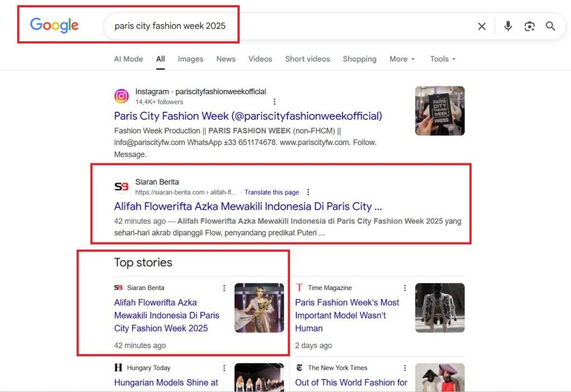Viewport: 571px width, 392px height.
Task: Open Paris City Fashion Week Instagram link
Action: click(x=248, y=116)
